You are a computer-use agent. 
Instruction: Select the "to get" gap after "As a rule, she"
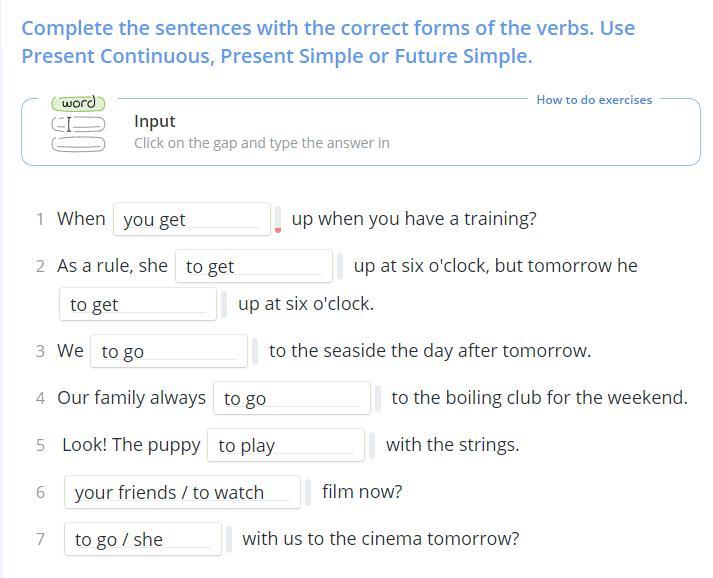pyautogui.click(x=254, y=266)
